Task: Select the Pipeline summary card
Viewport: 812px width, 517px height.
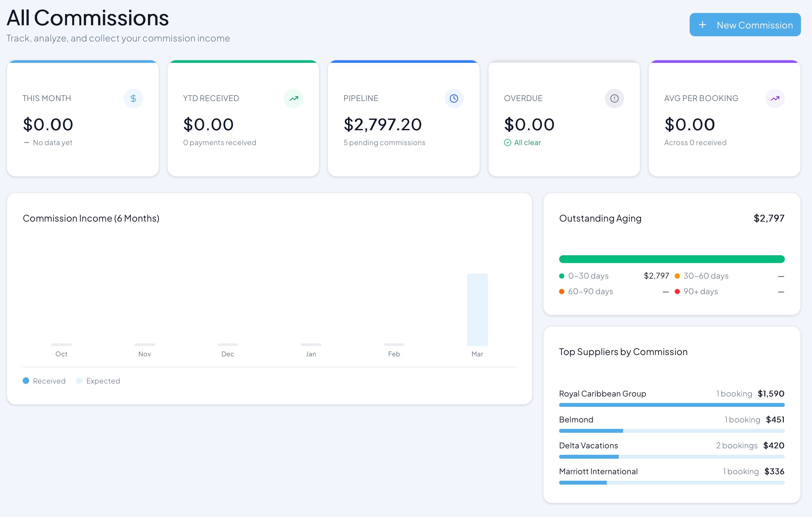Action: pyautogui.click(x=404, y=118)
